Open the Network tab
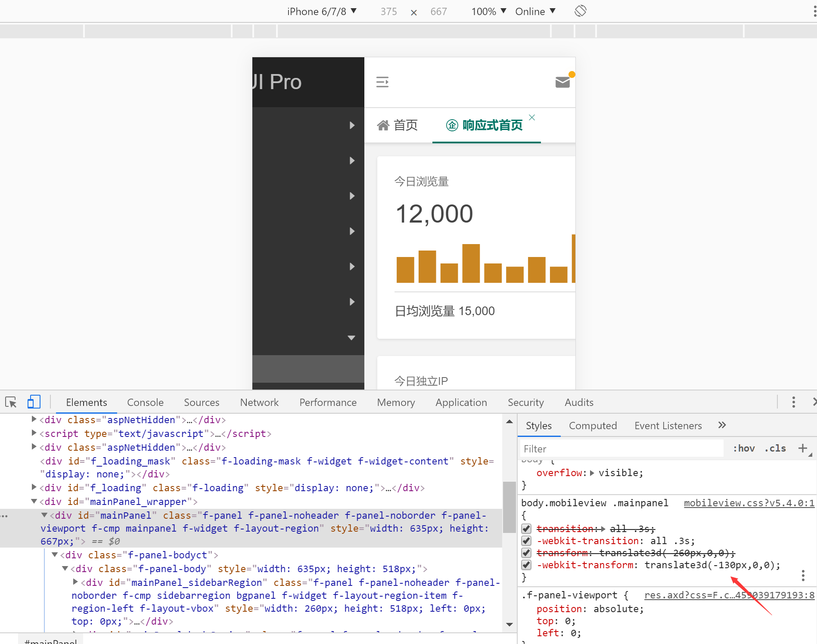 coord(259,402)
